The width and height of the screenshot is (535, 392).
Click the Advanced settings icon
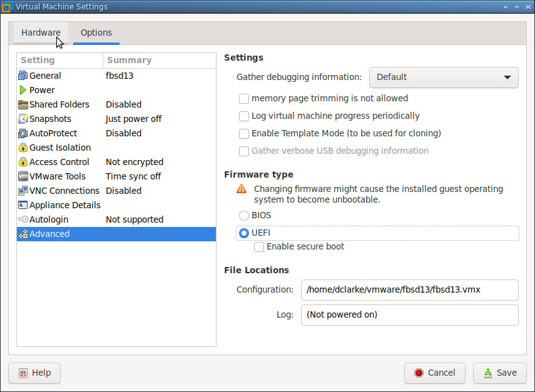pyautogui.click(x=23, y=234)
